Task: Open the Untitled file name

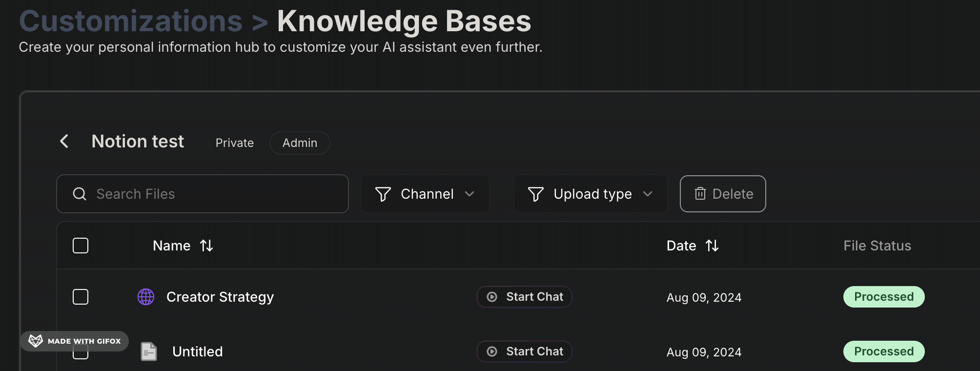Action: [x=198, y=351]
